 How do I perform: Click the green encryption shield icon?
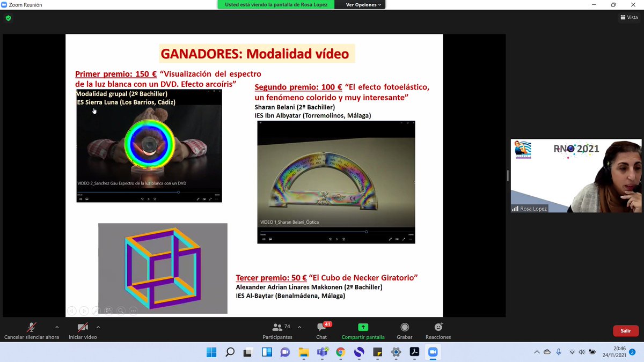[8, 18]
